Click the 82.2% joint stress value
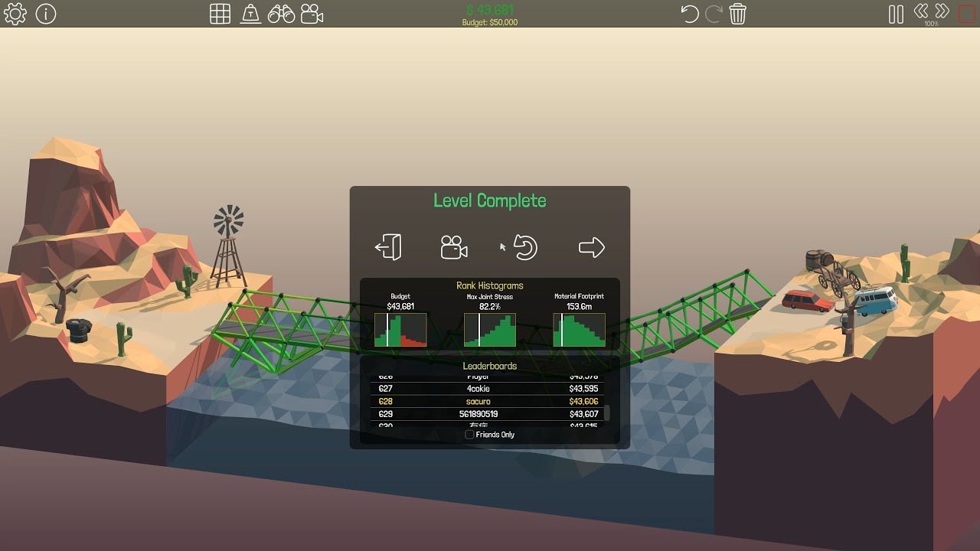The image size is (980, 551). (490, 306)
